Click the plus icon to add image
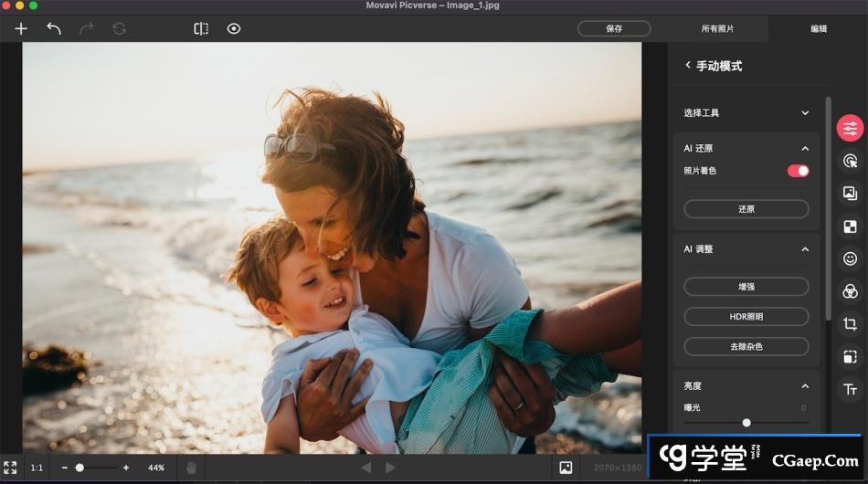 point(21,28)
